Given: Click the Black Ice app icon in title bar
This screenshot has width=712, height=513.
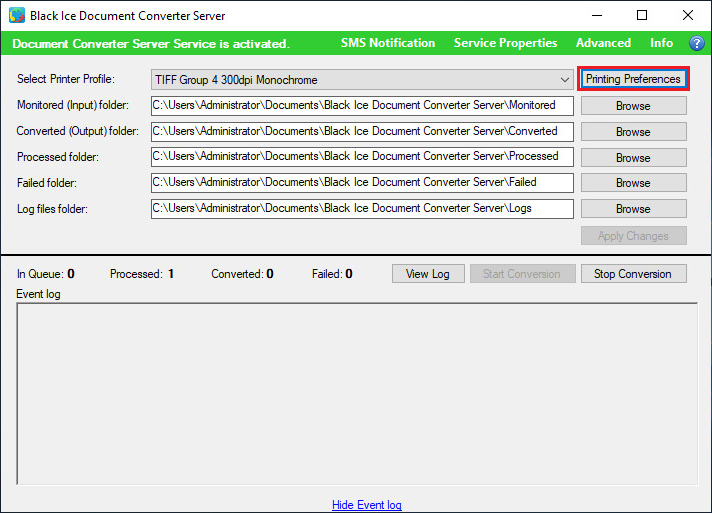Looking at the screenshot, I should tap(17, 15).
